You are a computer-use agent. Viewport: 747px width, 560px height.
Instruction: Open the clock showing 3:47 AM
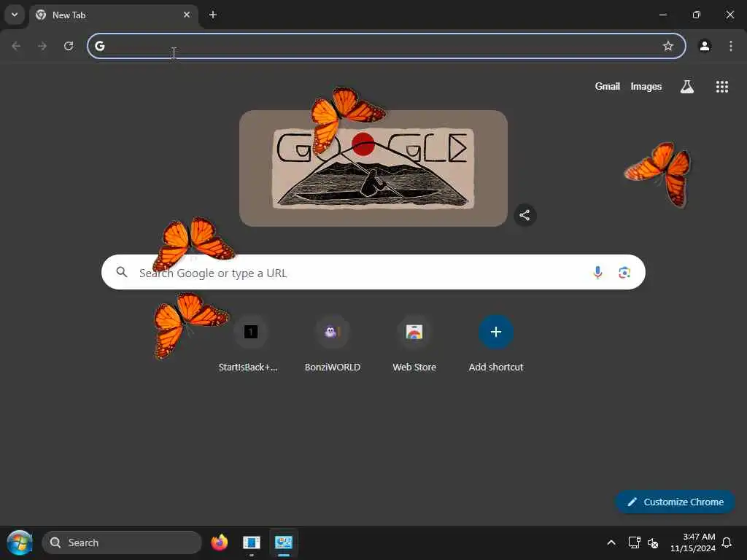[693, 542]
